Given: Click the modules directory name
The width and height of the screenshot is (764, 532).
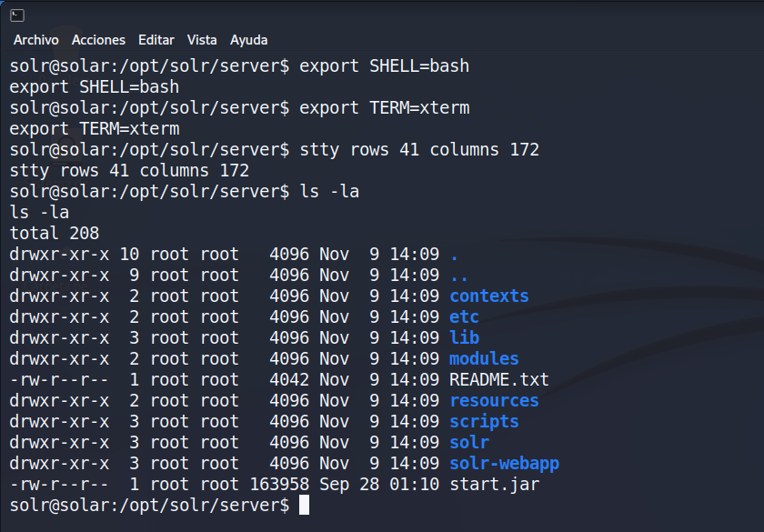Looking at the screenshot, I should (484, 358).
